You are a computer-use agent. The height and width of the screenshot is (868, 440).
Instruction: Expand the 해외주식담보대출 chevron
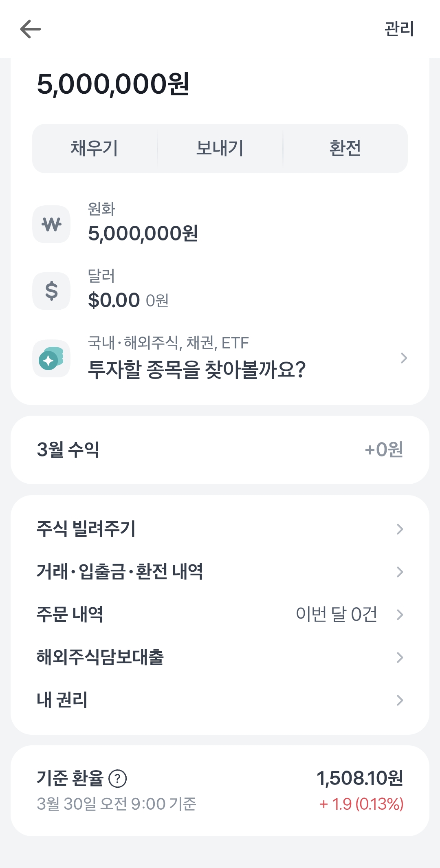click(x=400, y=657)
